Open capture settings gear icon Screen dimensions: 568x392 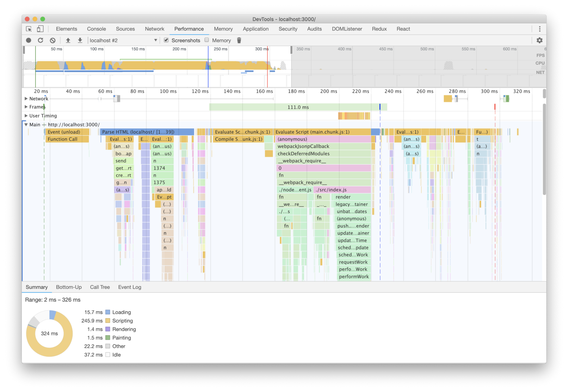pos(540,40)
